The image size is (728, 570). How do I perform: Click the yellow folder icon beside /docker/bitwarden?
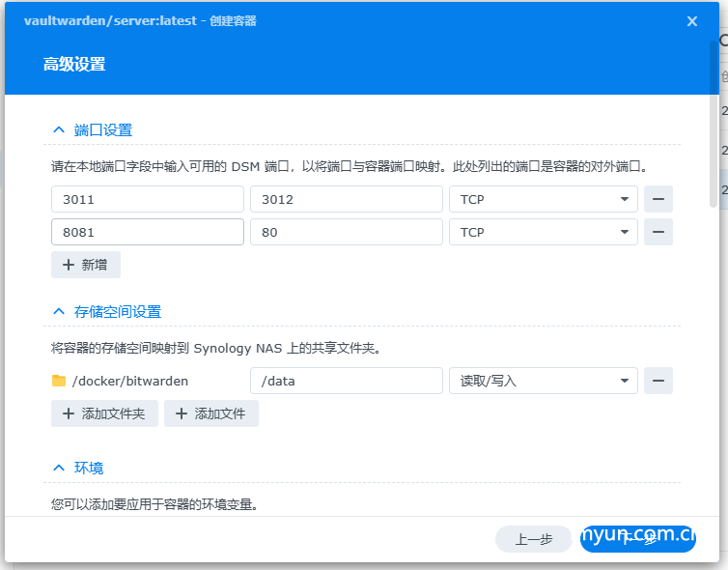pos(59,381)
